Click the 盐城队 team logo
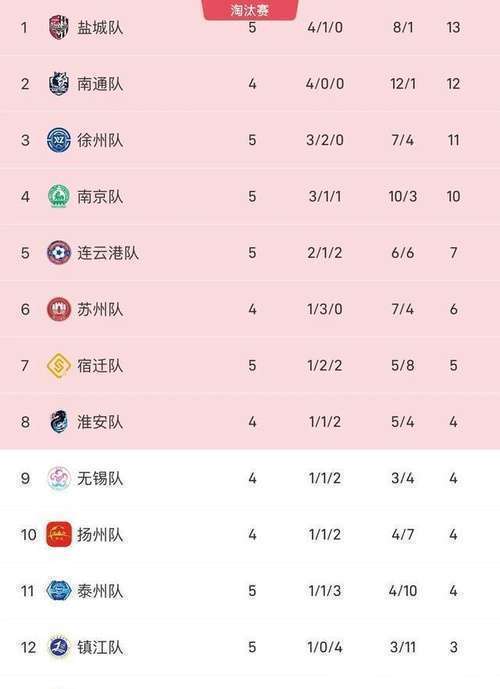The image size is (500, 689). click(59, 27)
